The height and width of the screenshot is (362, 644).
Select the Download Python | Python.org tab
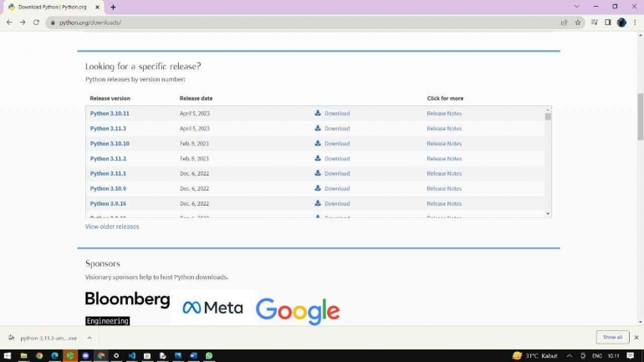click(54, 7)
